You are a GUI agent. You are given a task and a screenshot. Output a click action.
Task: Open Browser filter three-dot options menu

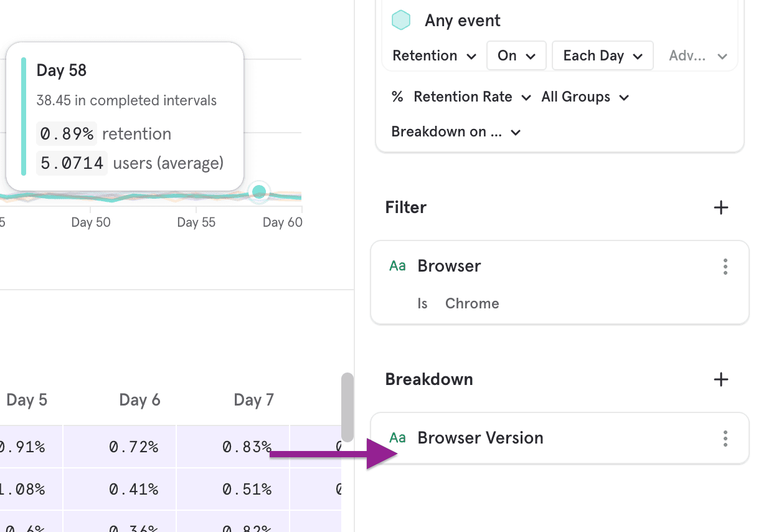click(725, 267)
